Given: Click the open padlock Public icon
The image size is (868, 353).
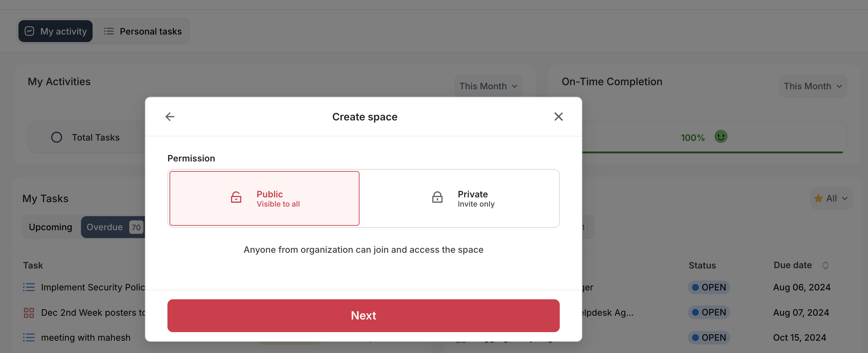Looking at the screenshot, I should [236, 197].
